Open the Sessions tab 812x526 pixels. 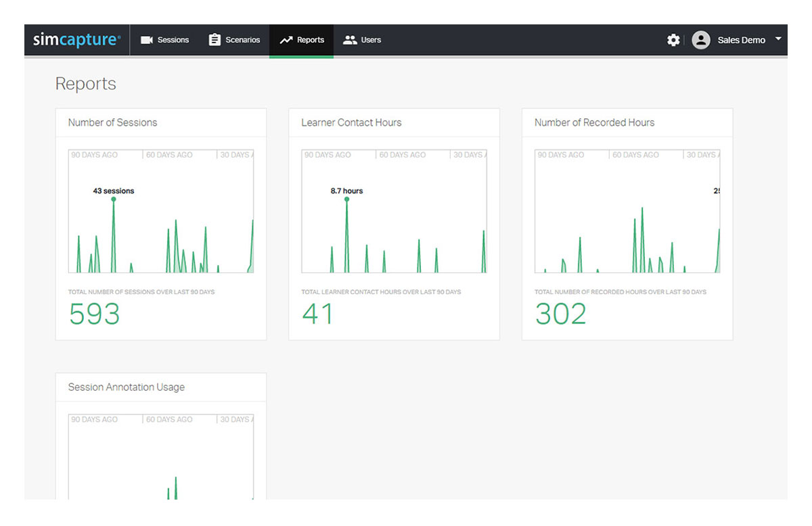click(x=173, y=40)
